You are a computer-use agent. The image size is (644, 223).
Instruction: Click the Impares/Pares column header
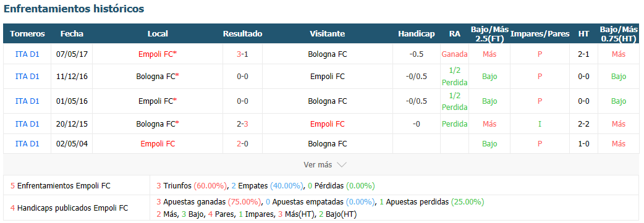540,34
